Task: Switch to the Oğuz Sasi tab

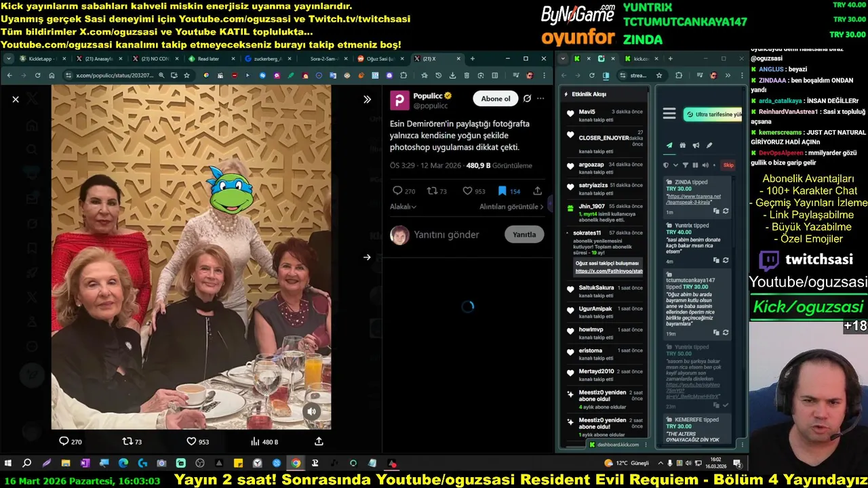Action: [x=380, y=59]
